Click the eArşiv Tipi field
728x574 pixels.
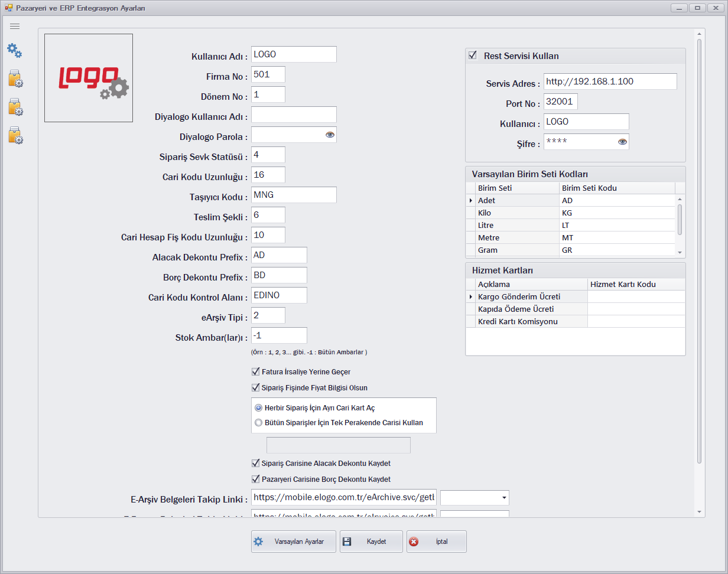click(268, 315)
